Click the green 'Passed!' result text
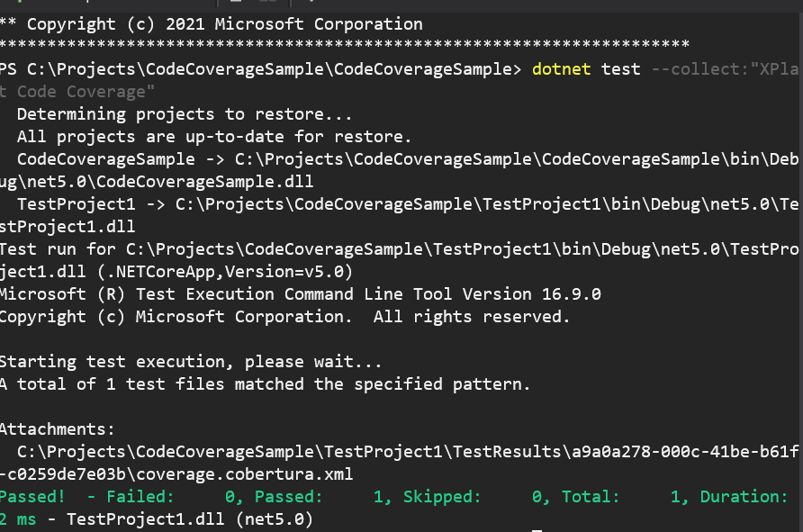The image size is (803, 532). pyautogui.click(x=32, y=497)
